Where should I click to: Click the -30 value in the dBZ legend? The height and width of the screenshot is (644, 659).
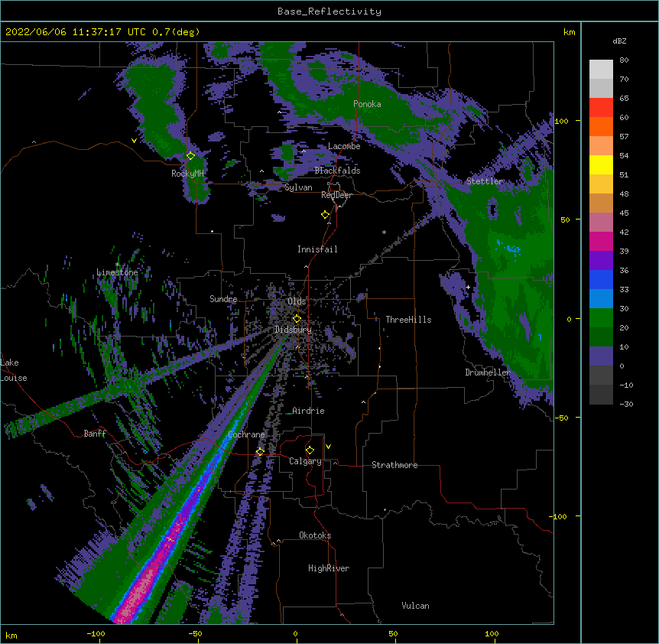[626, 404]
